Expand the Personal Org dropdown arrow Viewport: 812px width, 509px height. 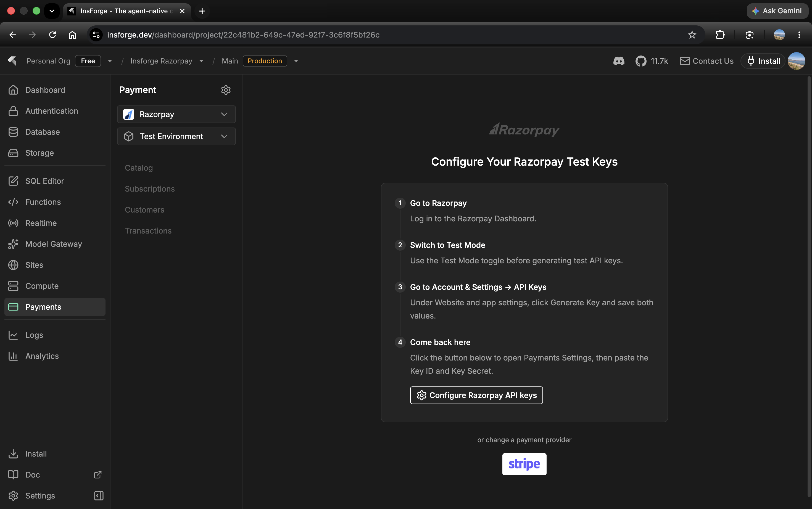[x=110, y=61]
